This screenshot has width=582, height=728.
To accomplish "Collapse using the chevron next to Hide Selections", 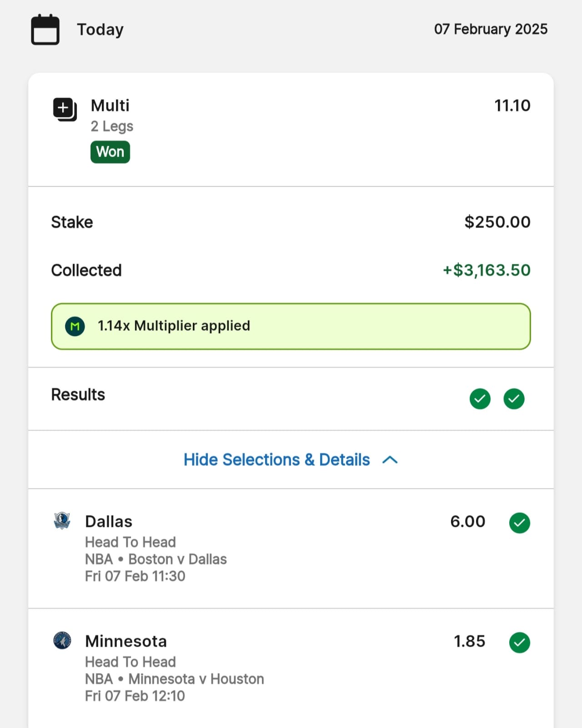I will pyautogui.click(x=390, y=460).
